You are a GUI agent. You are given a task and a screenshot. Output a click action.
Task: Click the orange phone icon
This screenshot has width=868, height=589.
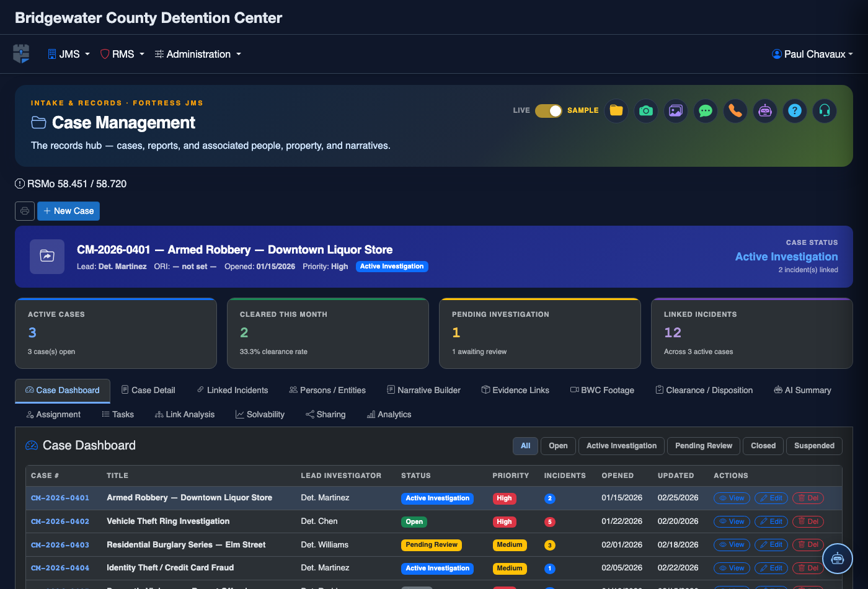pos(735,111)
